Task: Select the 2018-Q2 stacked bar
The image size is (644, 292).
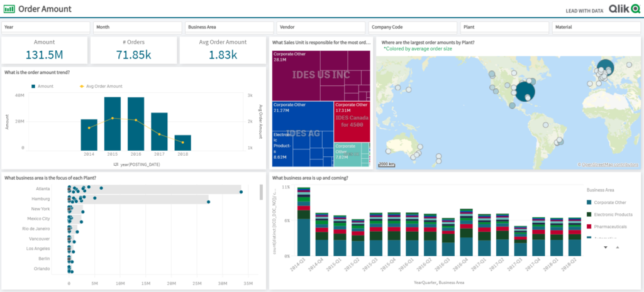Action: coord(575,237)
